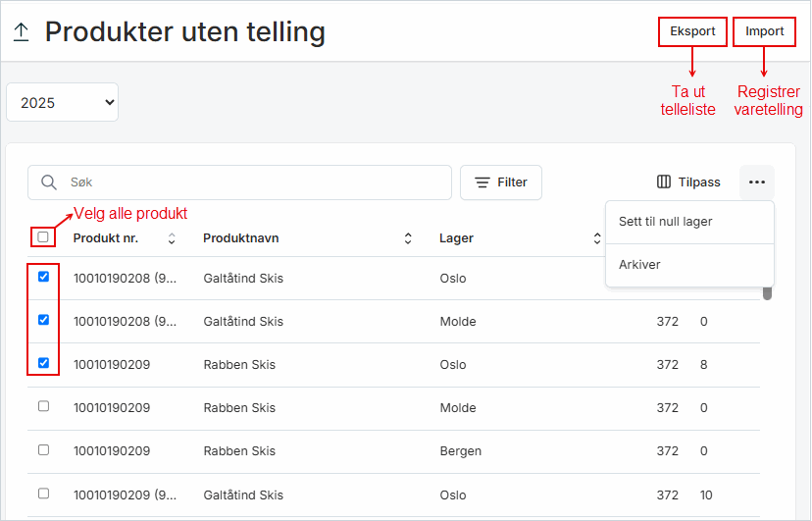Open the 2025 year dropdown
This screenshot has width=812, height=521.
[x=62, y=102]
